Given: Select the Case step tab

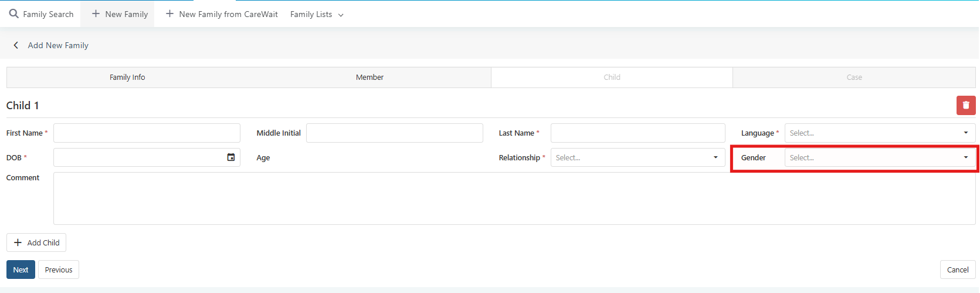Looking at the screenshot, I should [854, 77].
